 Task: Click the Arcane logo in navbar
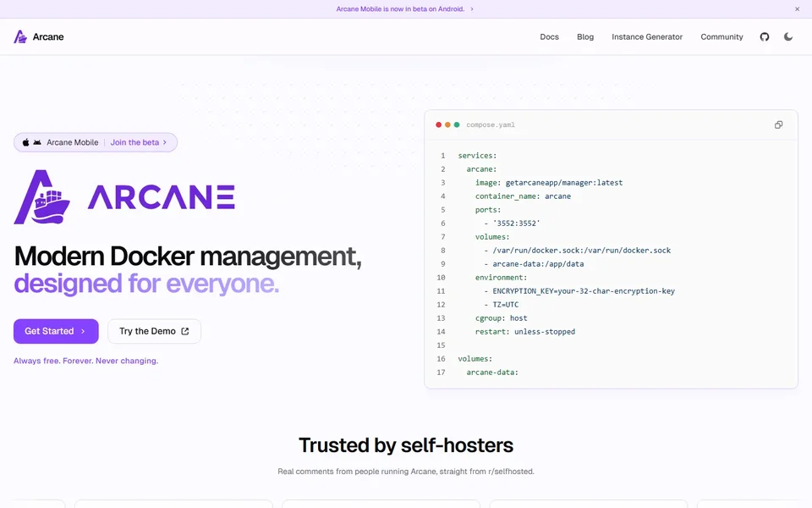[39, 36]
